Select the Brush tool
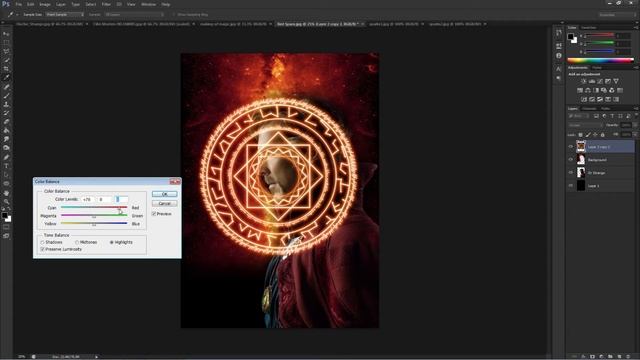This screenshot has width=640, height=360. 6,96
